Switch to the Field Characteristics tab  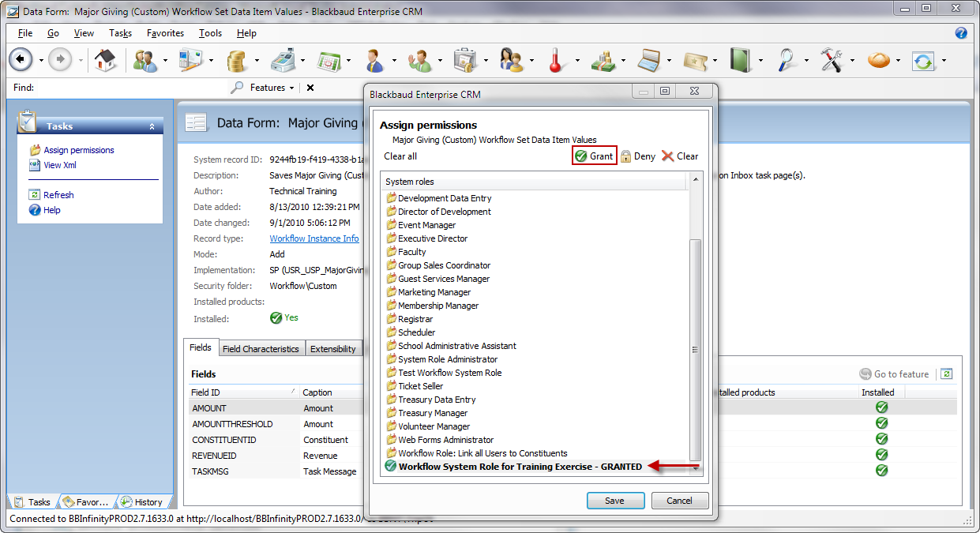tap(261, 348)
